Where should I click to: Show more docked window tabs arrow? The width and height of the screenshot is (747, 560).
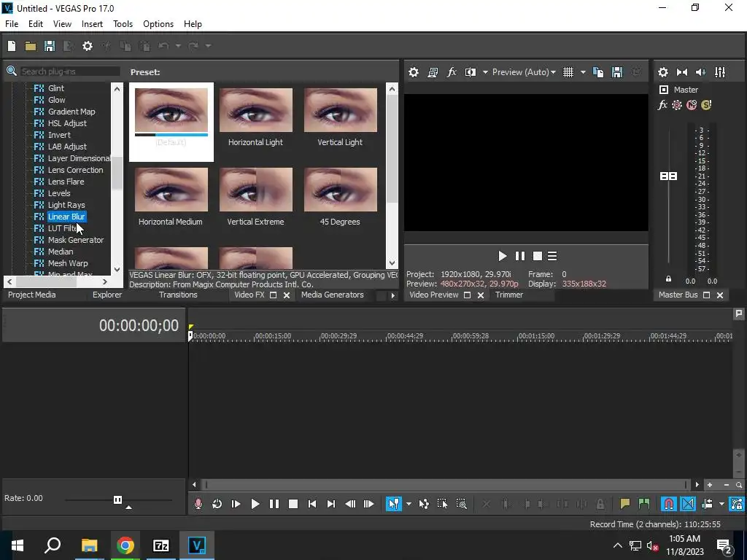392,295
